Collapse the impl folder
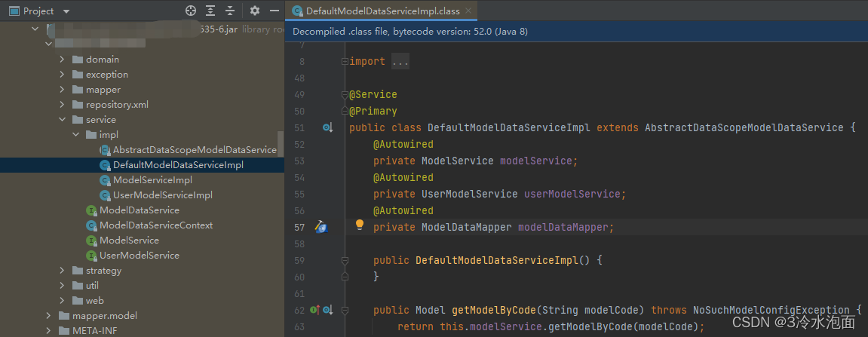This screenshot has width=868, height=337. [76, 134]
